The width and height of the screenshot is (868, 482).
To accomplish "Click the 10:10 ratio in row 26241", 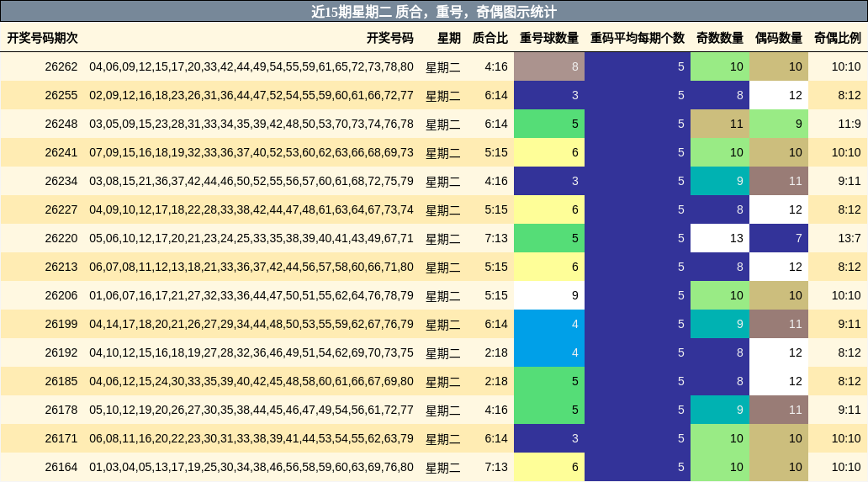I will pyautogui.click(x=846, y=152).
